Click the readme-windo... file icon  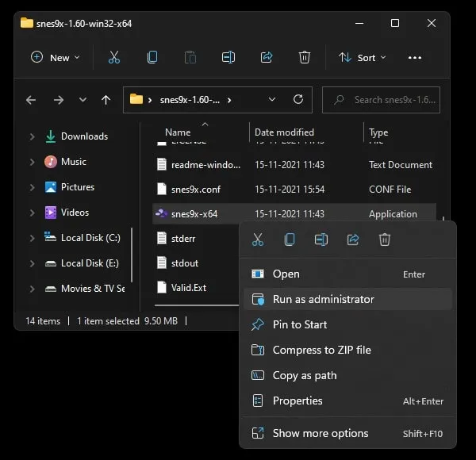(x=162, y=164)
